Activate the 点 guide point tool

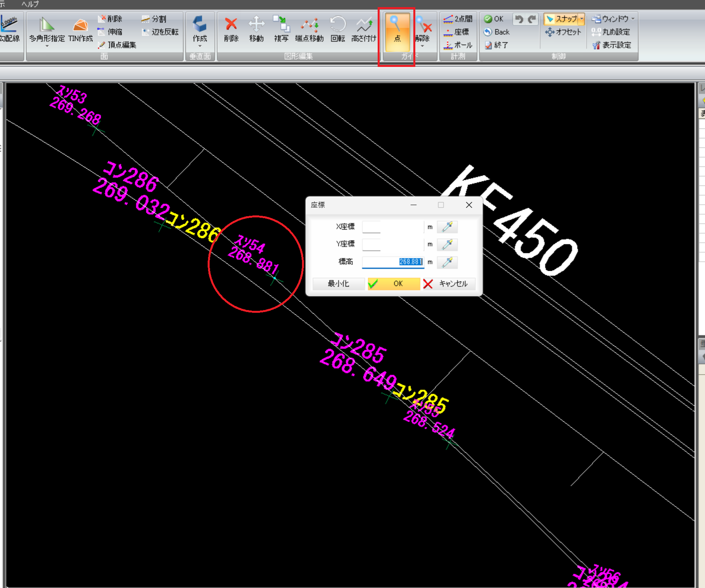pyautogui.click(x=397, y=32)
